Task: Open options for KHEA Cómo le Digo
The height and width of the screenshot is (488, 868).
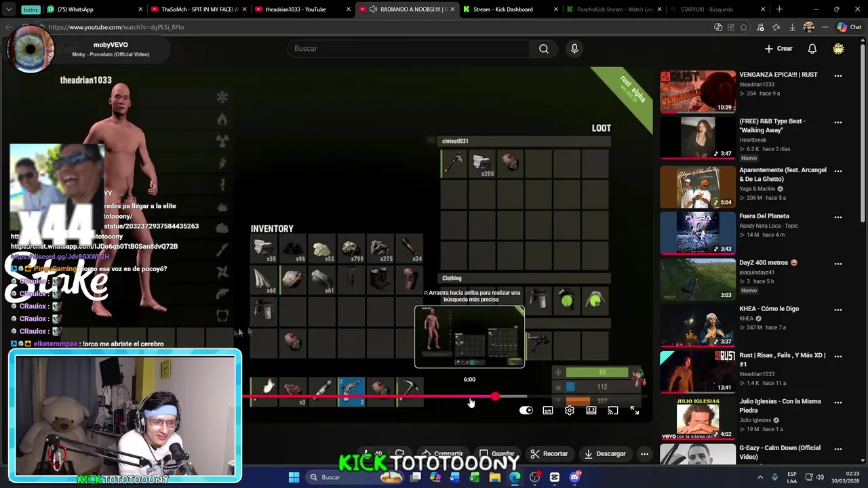Action: coord(838,310)
